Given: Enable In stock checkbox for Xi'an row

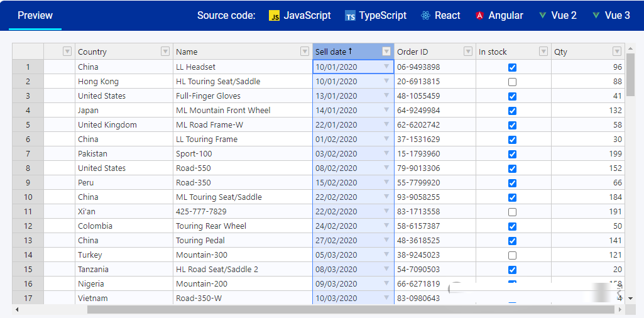Looking at the screenshot, I should click(x=512, y=212).
